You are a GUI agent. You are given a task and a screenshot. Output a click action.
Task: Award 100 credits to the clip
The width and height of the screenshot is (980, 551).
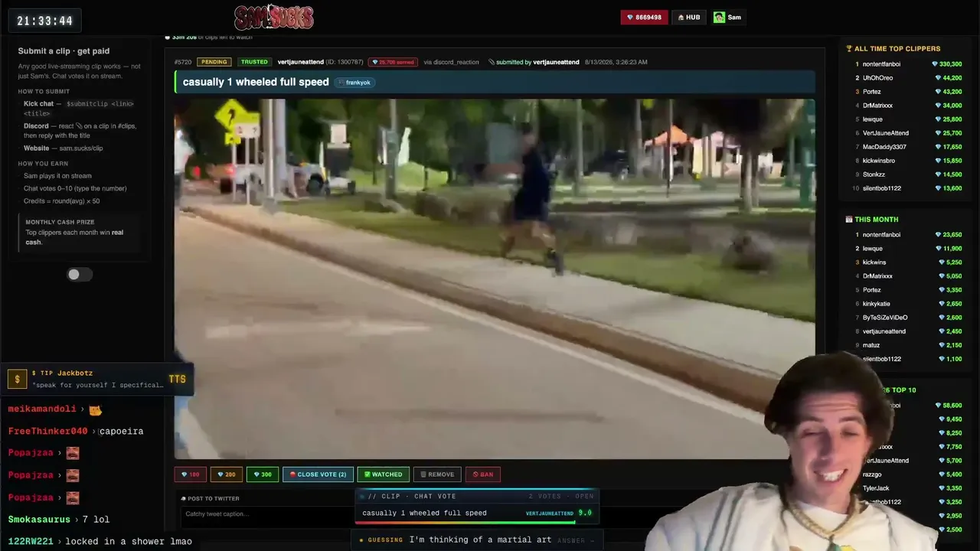[191, 474]
